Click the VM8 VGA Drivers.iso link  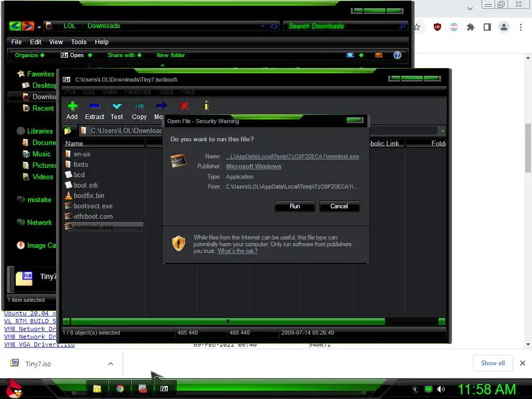(39, 345)
